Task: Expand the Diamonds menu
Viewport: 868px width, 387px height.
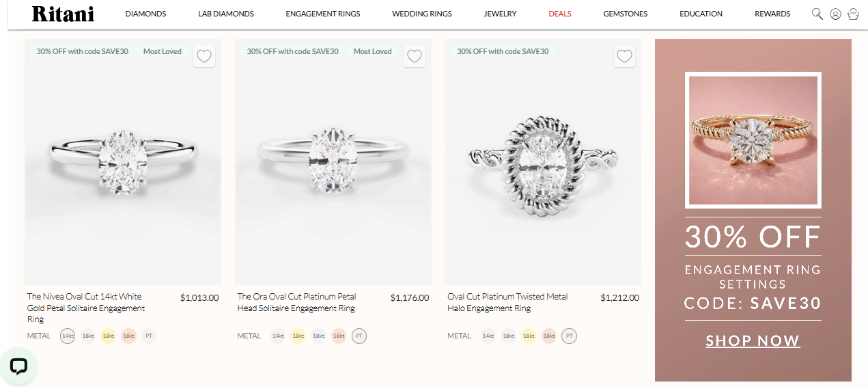Action: [145, 14]
